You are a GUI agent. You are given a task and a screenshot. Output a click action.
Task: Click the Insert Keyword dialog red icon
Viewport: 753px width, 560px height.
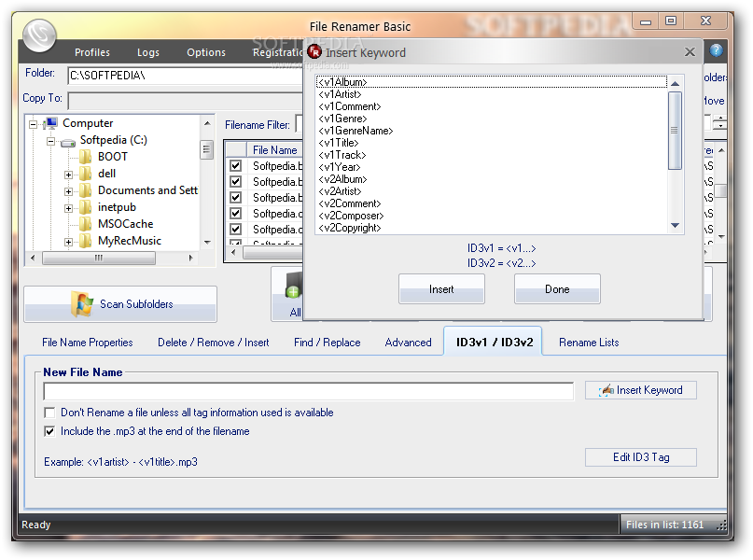[x=314, y=51]
